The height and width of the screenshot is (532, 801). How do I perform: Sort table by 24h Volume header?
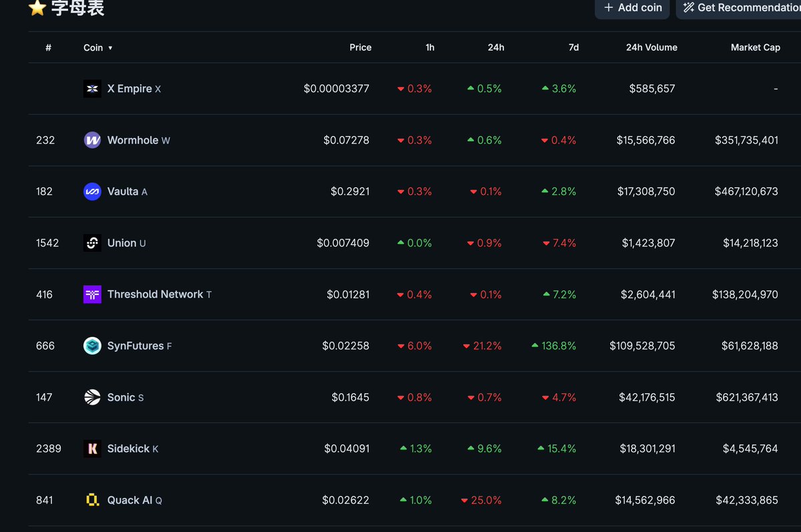tap(651, 47)
